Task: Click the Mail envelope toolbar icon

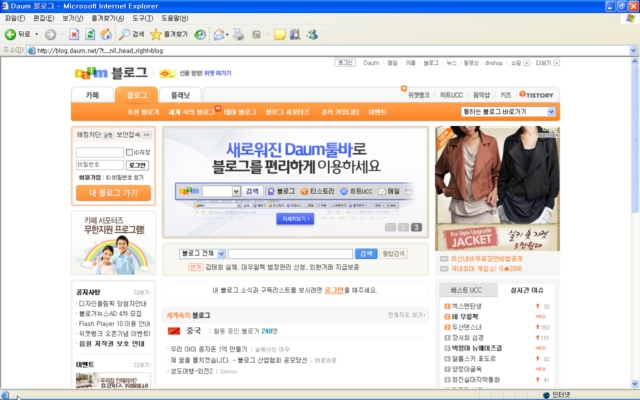Action: pos(219,35)
